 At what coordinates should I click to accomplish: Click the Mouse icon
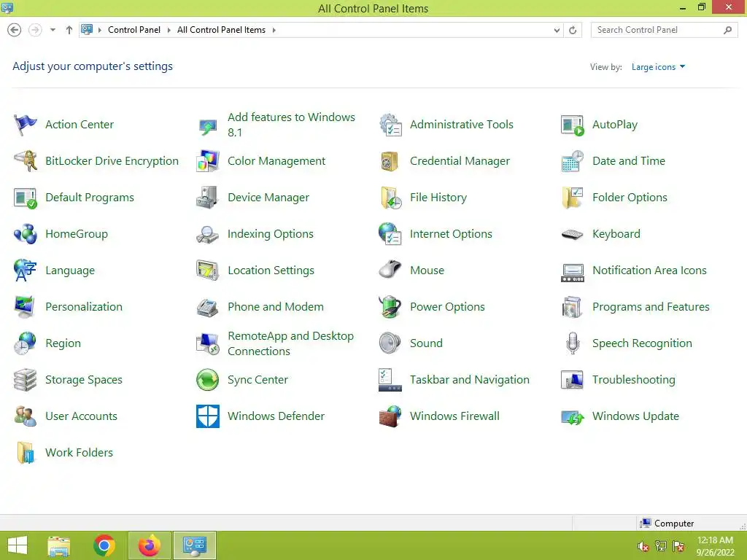tap(390, 271)
